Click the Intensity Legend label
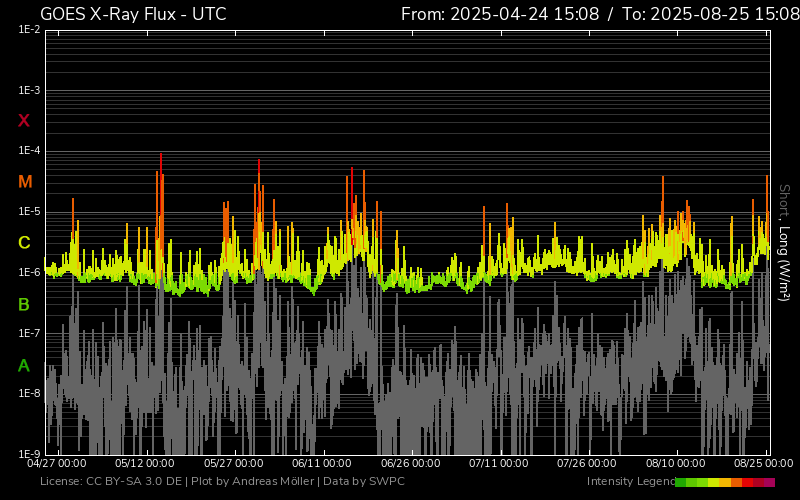800x500 pixels. [x=631, y=482]
